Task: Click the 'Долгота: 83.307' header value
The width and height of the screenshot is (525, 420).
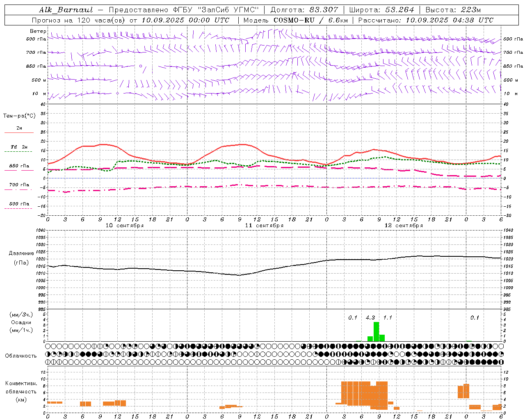Action: (x=304, y=10)
